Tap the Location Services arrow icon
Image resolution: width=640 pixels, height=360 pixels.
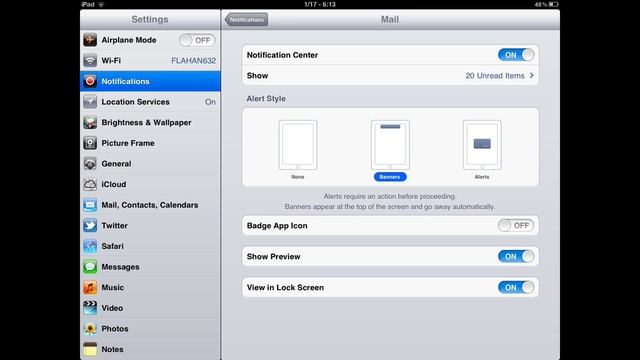click(90, 102)
